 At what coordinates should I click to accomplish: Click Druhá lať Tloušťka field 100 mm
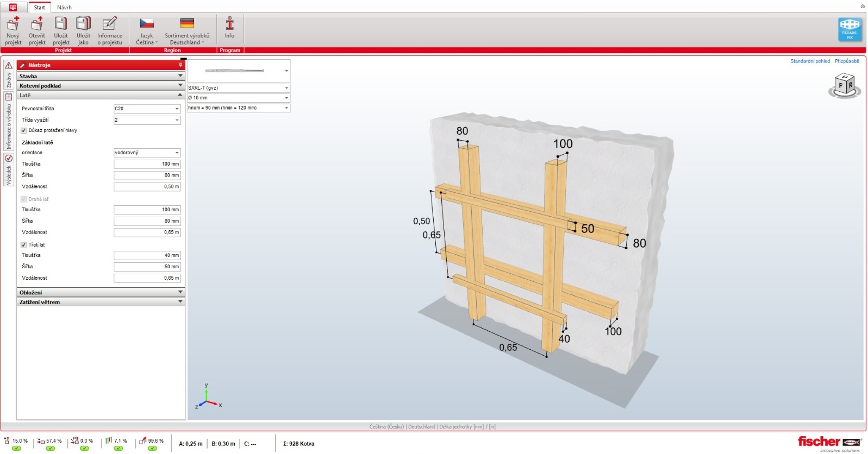point(147,210)
